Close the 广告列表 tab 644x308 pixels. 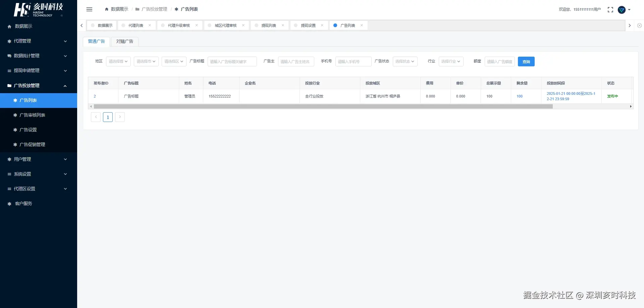tap(362, 25)
